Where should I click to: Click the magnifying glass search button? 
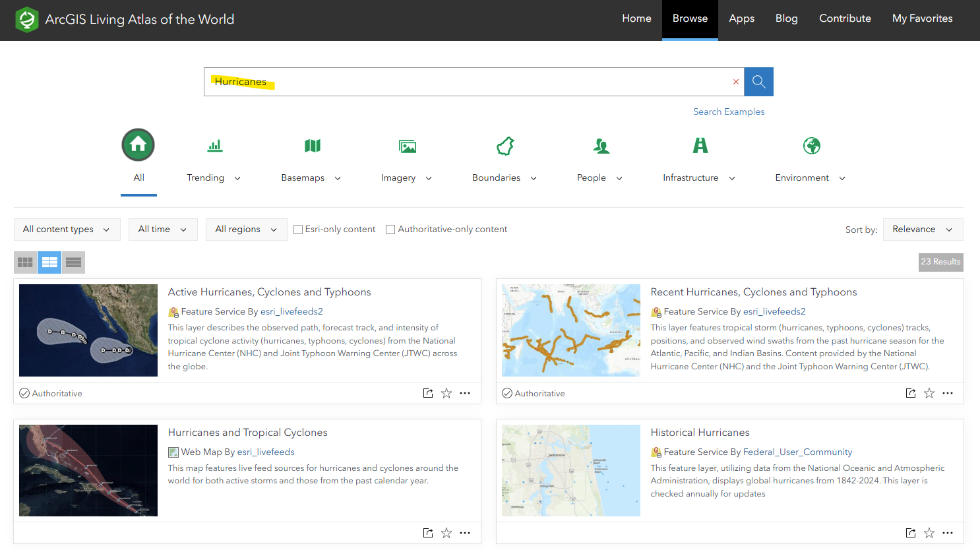tap(758, 82)
